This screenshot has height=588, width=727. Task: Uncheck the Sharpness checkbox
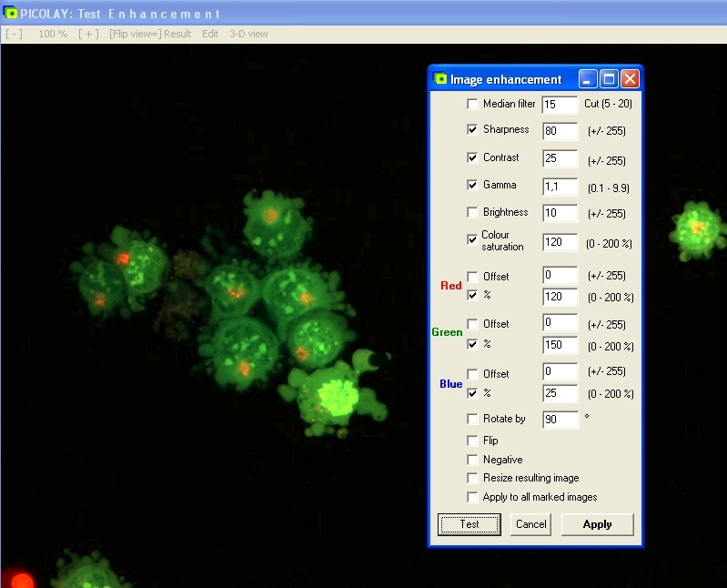point(472,129)
